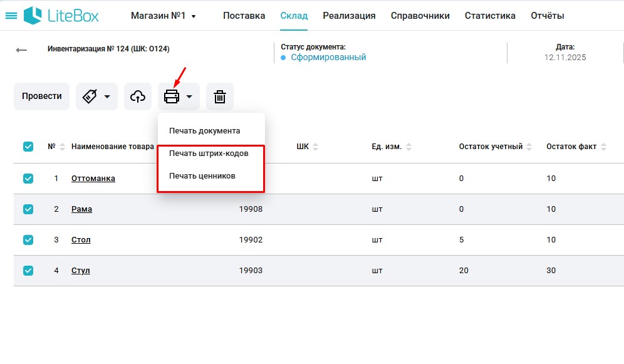The height and width of the screenshot is (364, 624).
Task: Delete document with trash icon
Action: (x=219, y=96)
